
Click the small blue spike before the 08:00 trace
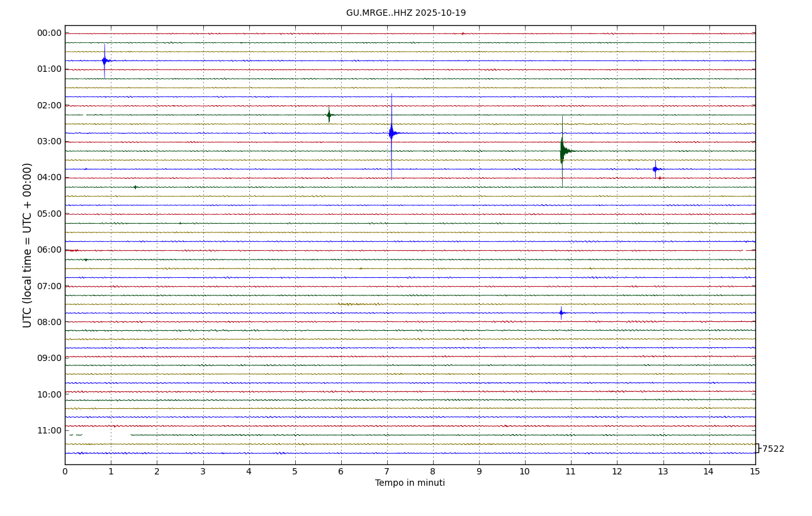[561, 312]
